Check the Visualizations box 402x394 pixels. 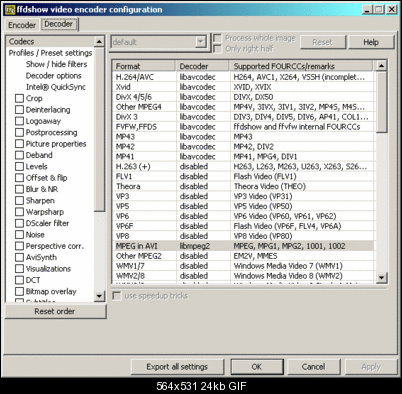tap(20, 269)
